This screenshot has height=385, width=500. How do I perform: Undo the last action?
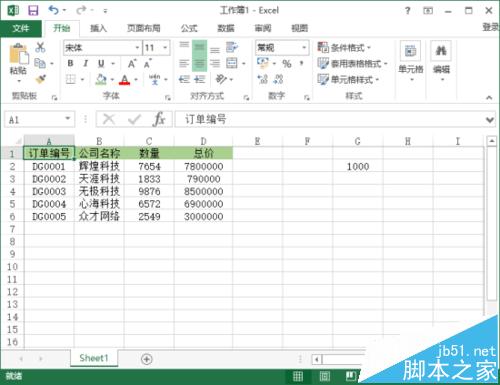[53, 10]
